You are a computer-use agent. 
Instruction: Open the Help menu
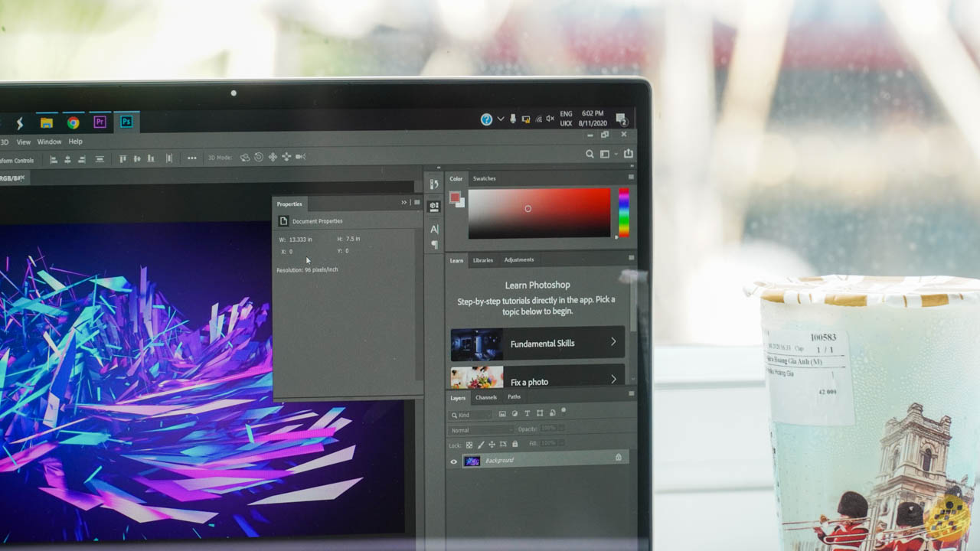pyautogui.click(x=75, y=142)
